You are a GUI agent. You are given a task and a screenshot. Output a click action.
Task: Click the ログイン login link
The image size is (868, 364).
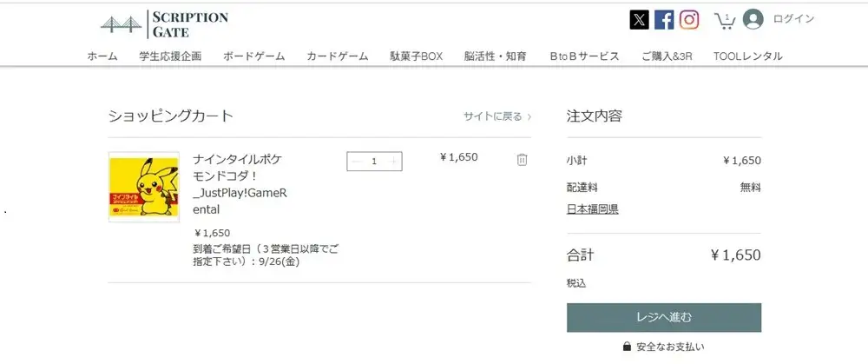coord(793,19)
